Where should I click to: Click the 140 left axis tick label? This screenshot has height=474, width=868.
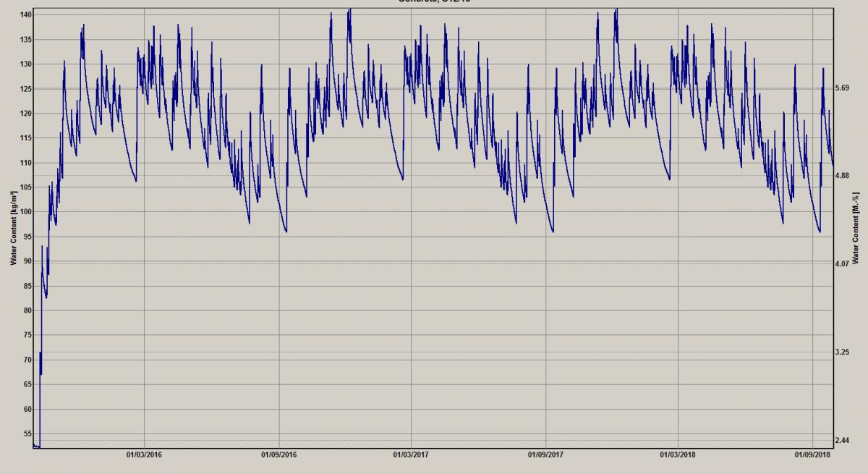pyautogui.click(x=25, y=15)
